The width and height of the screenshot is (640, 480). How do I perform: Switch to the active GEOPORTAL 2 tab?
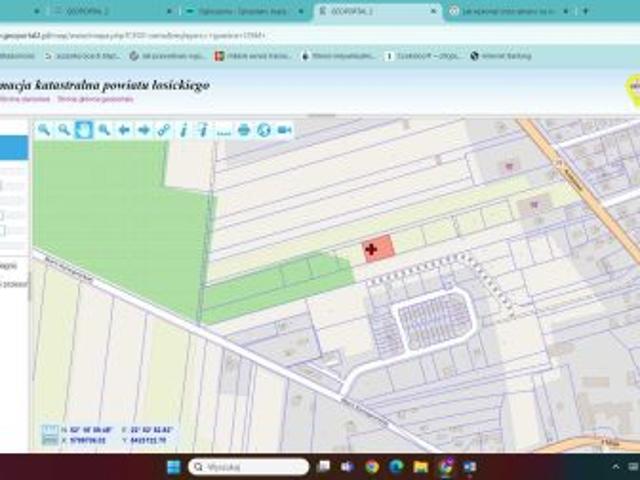click(x=378, y=11)
